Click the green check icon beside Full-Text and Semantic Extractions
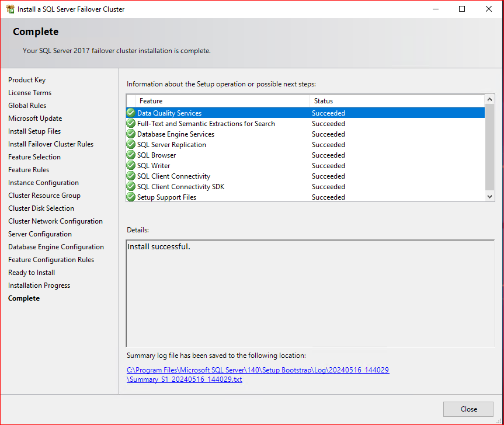The image size is (504, 425). coord(131,123)
